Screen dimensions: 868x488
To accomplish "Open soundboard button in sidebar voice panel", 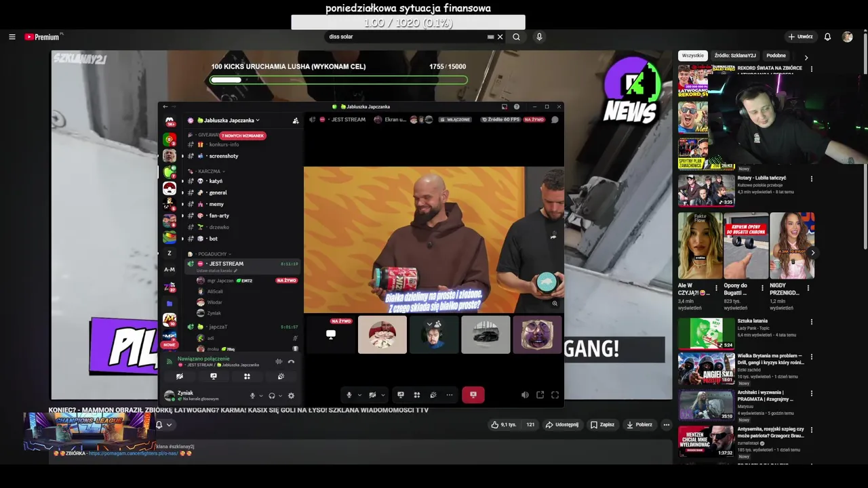I will (x=281, y=376).
